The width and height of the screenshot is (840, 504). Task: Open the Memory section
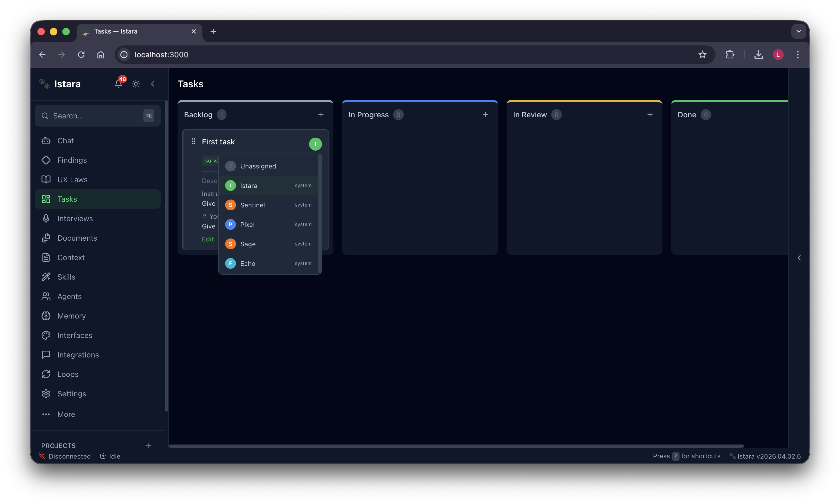(x=71, y=316)
